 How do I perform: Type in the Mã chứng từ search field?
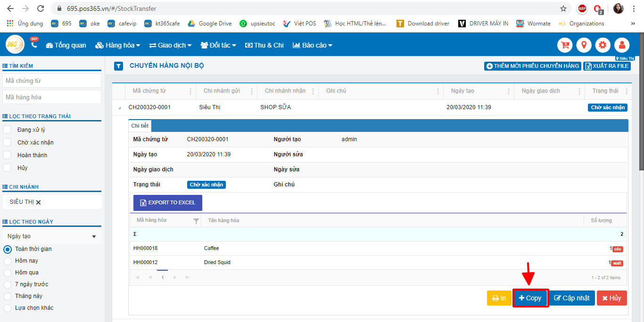coord(52,81)
